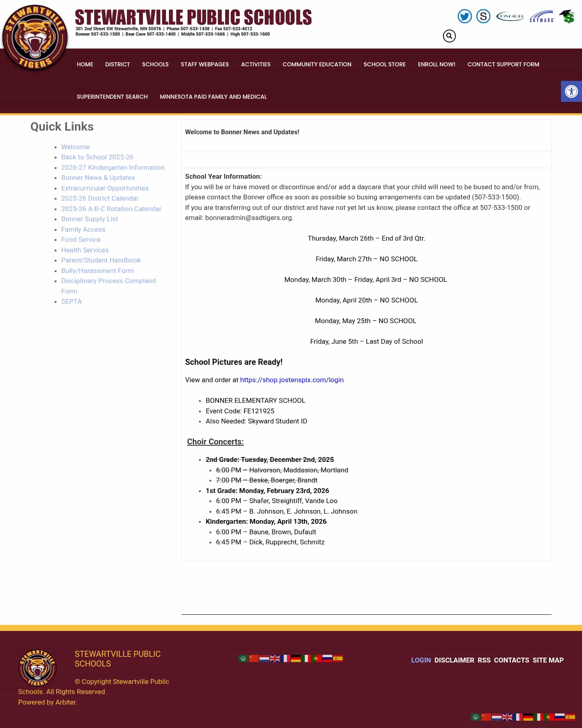Open RSS footer link

tap(484, 660)
